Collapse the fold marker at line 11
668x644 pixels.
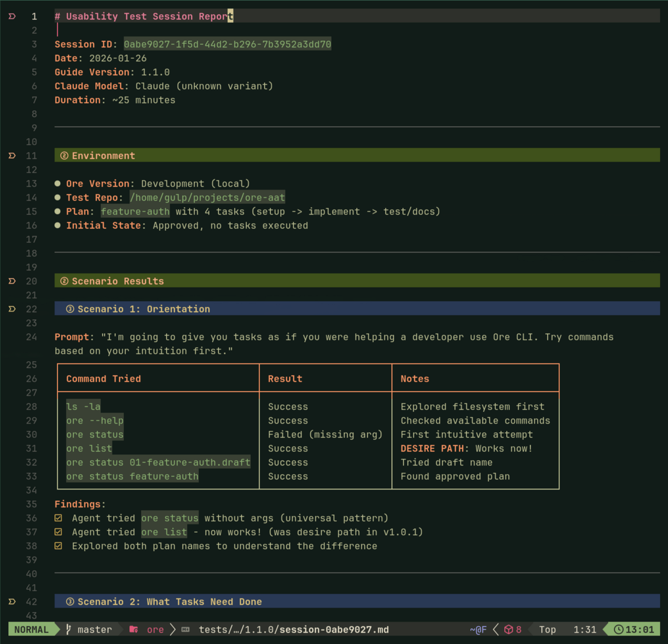coord(12,156)
